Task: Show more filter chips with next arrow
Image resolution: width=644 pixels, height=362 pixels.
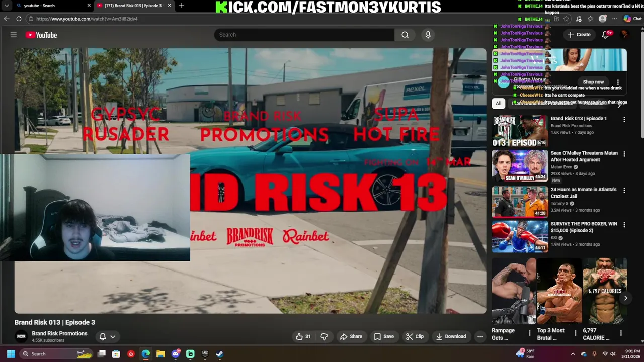Action: pyautogui.click(x=619, y=105)
